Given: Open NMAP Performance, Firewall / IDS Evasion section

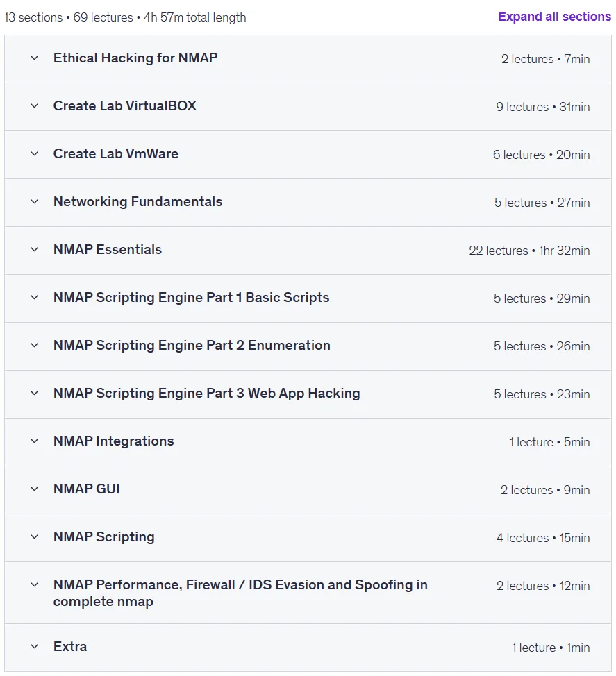Looking at the screenshot, I should [x=240, y=593].
